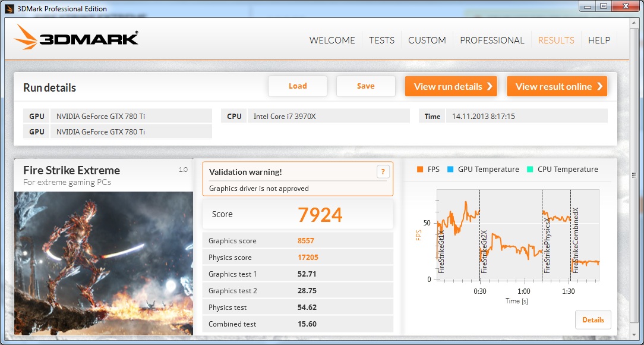Switch to the TESTS tab
The image size is (644, 345).
coord(381,40)
